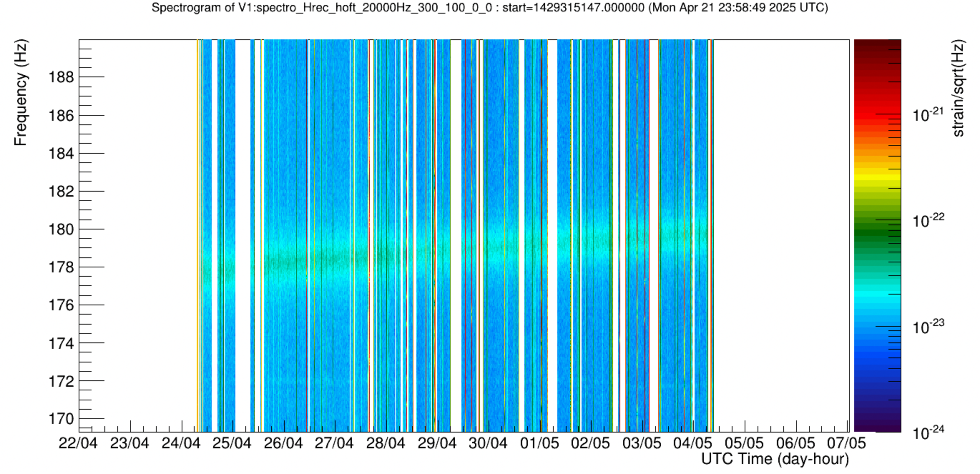Click the yellow band in the colorbar
The width and height of the screenshot is (980, 474).
(x=878, y=177)
